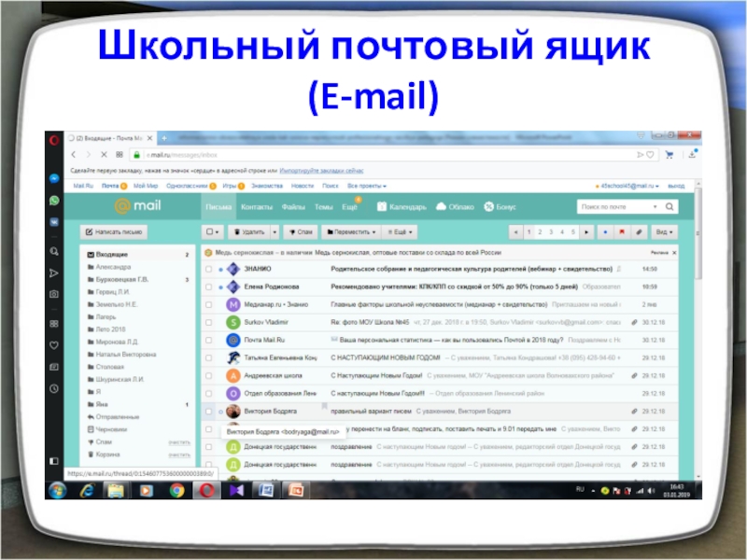Click Написать письмо button
This screenshot has width=747, height=560.
pyautogui.click(x=114, y=231)
